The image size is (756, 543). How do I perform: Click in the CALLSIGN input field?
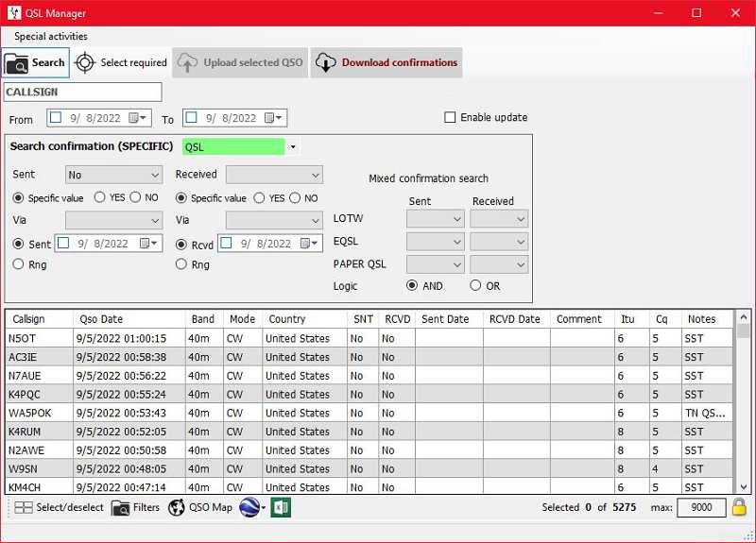pyautogui.click(x=82, y=92)
